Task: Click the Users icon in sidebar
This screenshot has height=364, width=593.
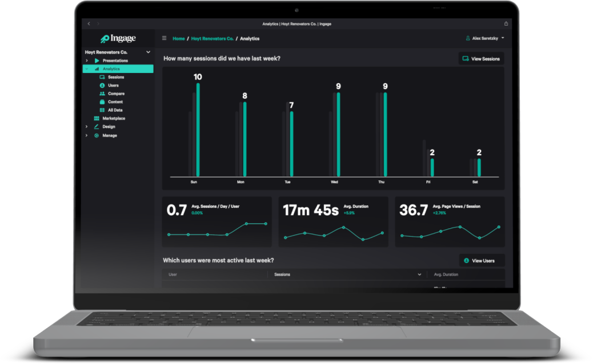Action: click(x=102, y=85)
